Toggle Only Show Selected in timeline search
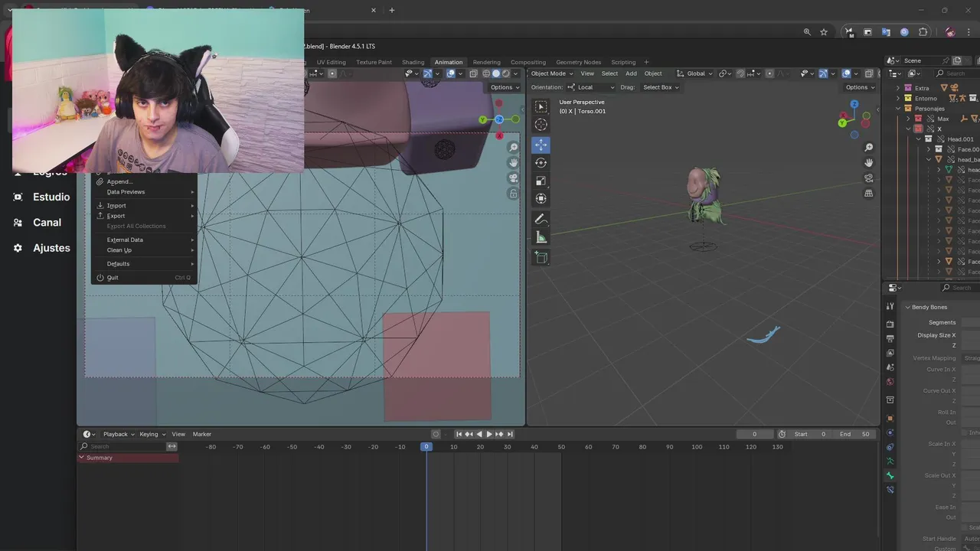This screenshot has height=551, width=980. 172,446
